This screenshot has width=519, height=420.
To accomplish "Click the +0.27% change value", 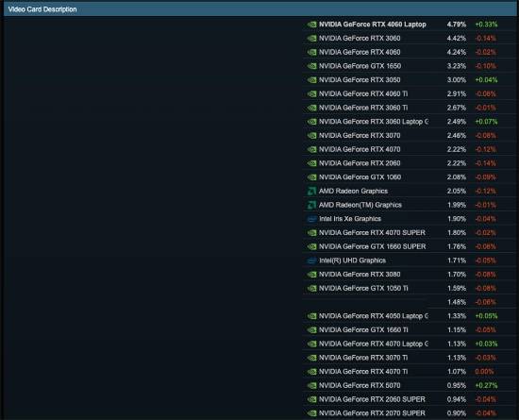I will coord(486,386).
